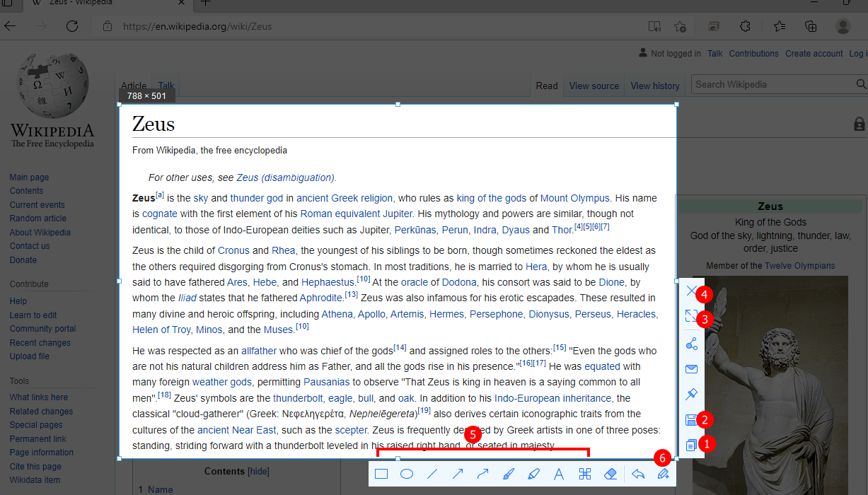Hide the Contents box using [hide]
Viewport: 868px width, 495px height.
pos(259,472)
